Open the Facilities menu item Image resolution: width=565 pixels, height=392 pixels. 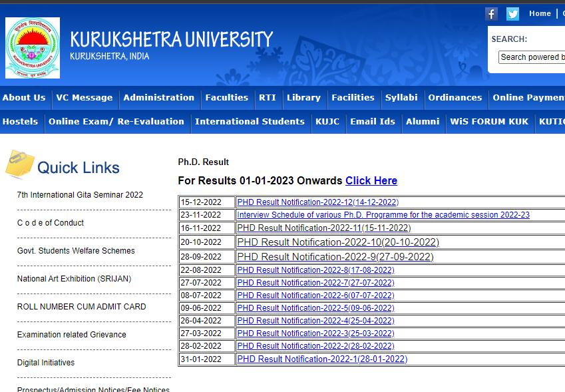coord(353,98)
